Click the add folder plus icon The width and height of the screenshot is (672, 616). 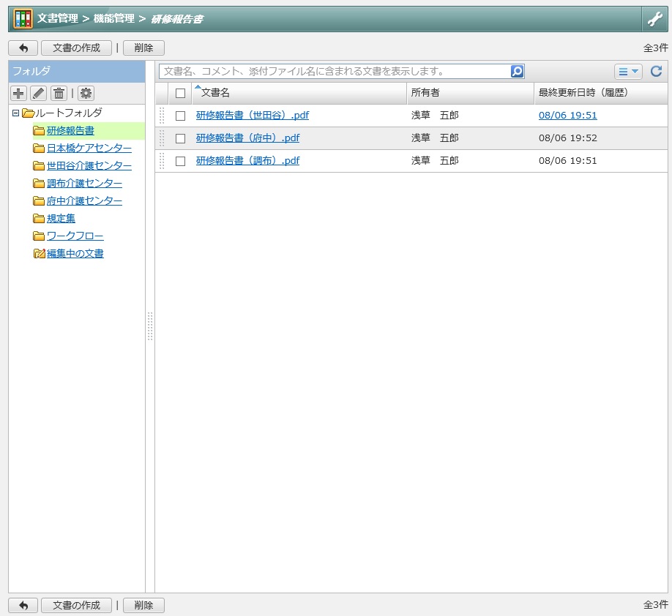coord(18,93)
